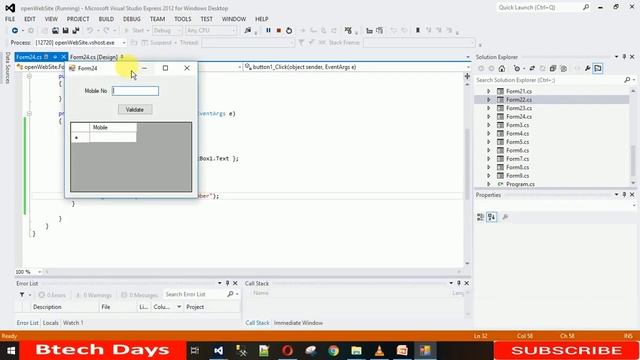Restart the debugging session icon
The width and height of the screenshot is (640, 360).
[289, 30]
